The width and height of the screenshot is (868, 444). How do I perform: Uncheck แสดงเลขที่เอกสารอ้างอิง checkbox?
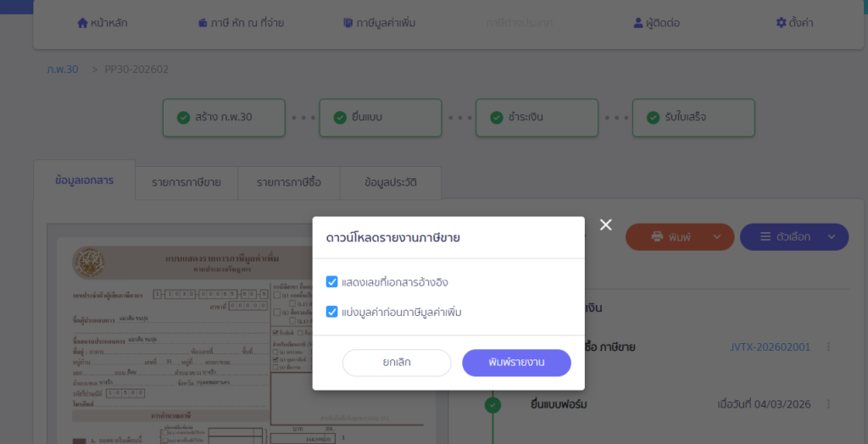pos(332,281)
